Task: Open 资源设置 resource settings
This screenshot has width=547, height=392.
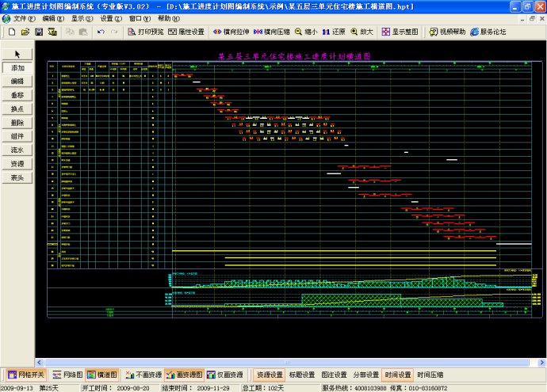Action: coord(270,375)
